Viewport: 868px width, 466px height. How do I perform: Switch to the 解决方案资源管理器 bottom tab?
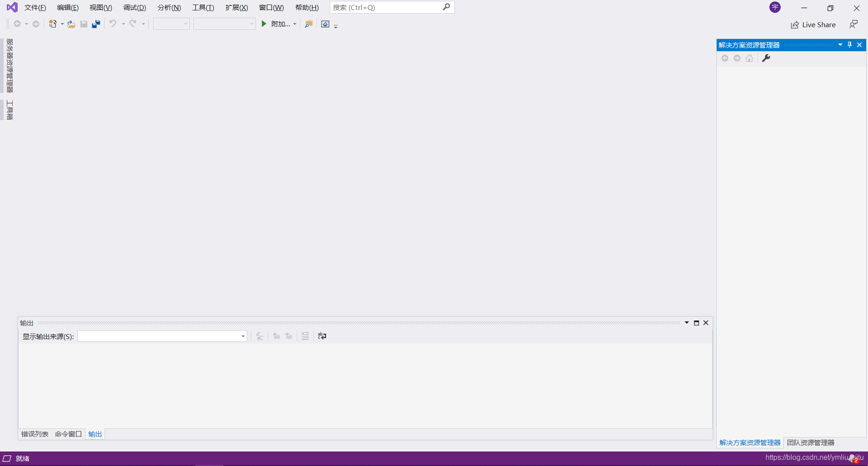point(750,443)
